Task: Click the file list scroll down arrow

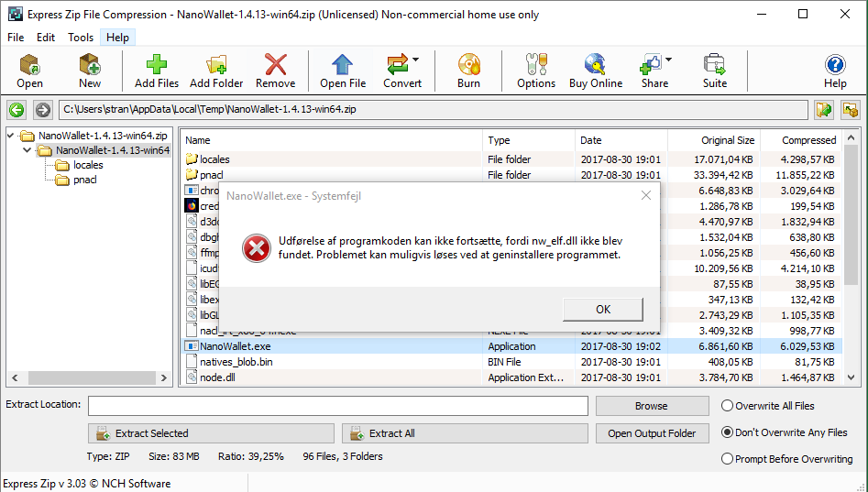Action: [852, 377]
